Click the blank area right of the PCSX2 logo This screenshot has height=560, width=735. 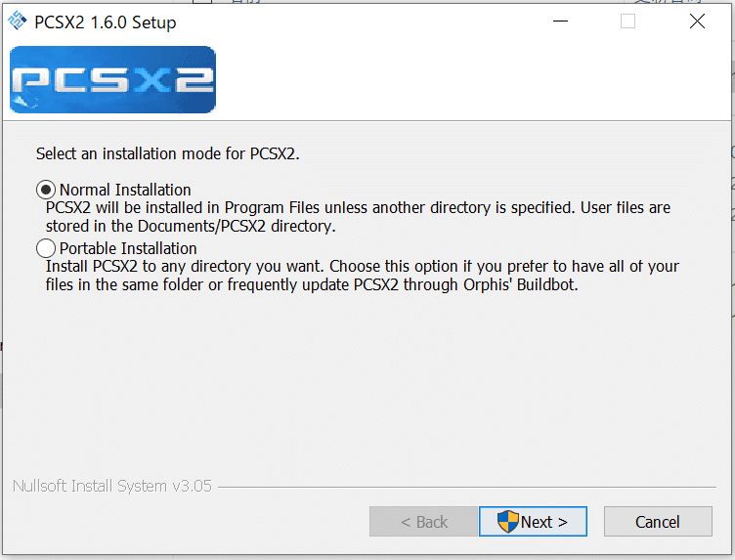[469, 79]
